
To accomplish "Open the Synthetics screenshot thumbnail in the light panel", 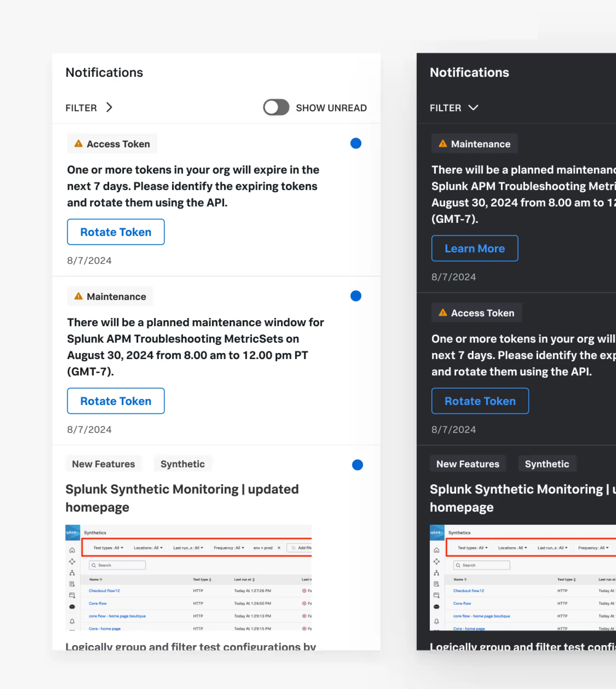I will pos(189,577).
